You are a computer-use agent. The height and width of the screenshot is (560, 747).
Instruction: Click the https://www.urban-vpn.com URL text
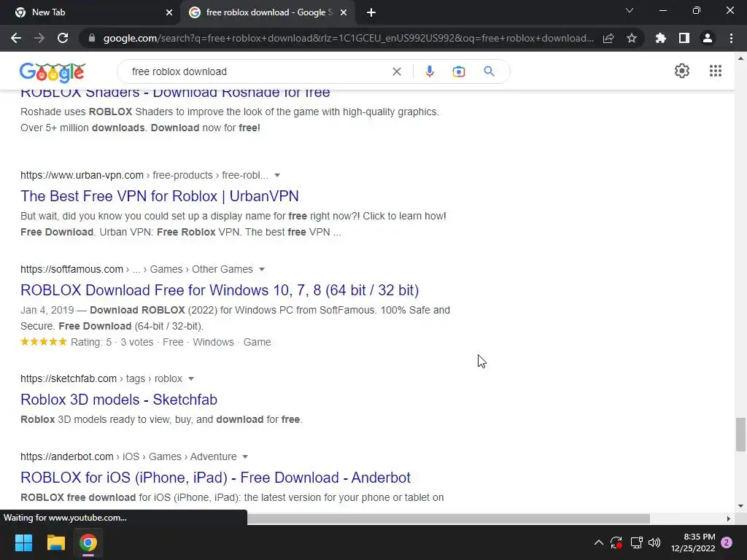pos(82,175)
